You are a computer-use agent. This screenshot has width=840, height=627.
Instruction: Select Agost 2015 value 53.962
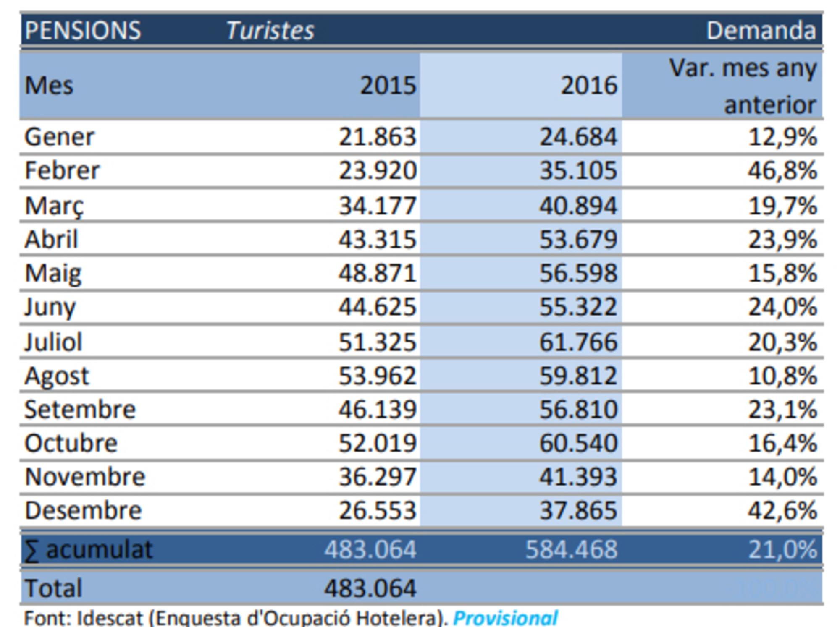pyautogui.click(x=377, y=376)
